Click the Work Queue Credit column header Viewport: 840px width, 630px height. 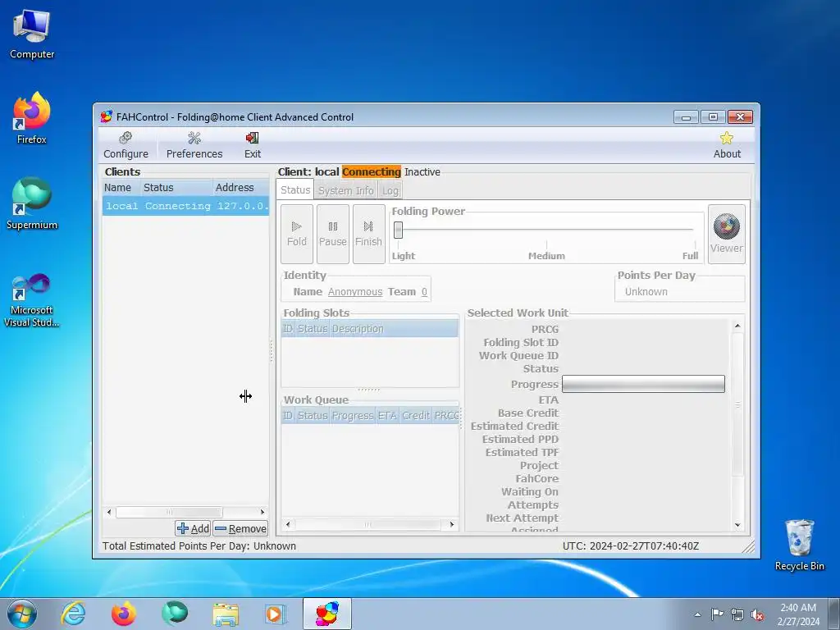coord(416,416)
